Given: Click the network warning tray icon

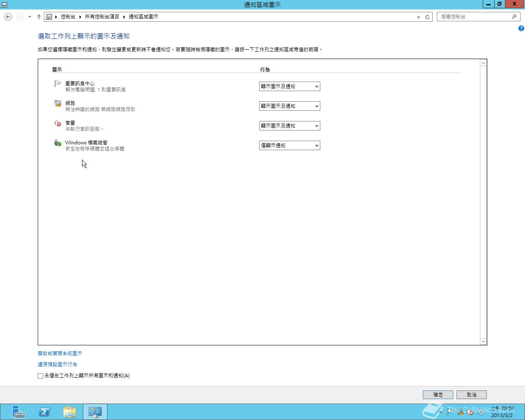Looking at the screenshot, I should 460,411.
